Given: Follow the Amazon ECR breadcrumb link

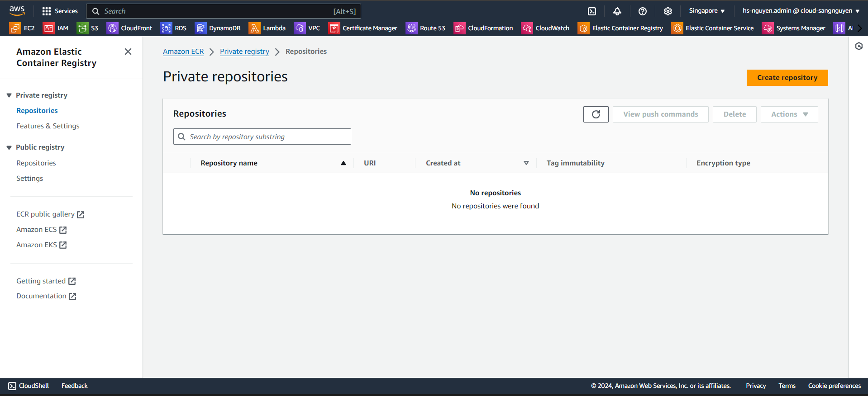Looking at the screenshot, I should [x=183, y=52].
